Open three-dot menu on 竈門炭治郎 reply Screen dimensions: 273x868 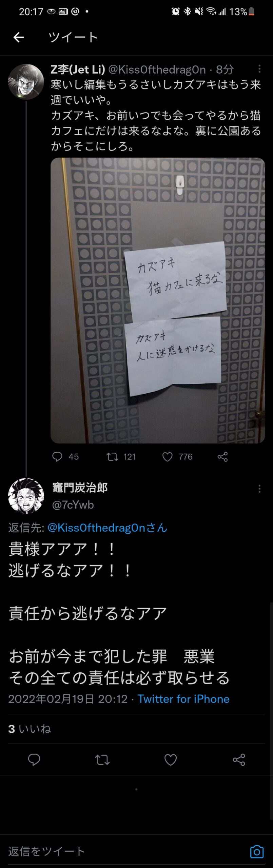(259, 489)
